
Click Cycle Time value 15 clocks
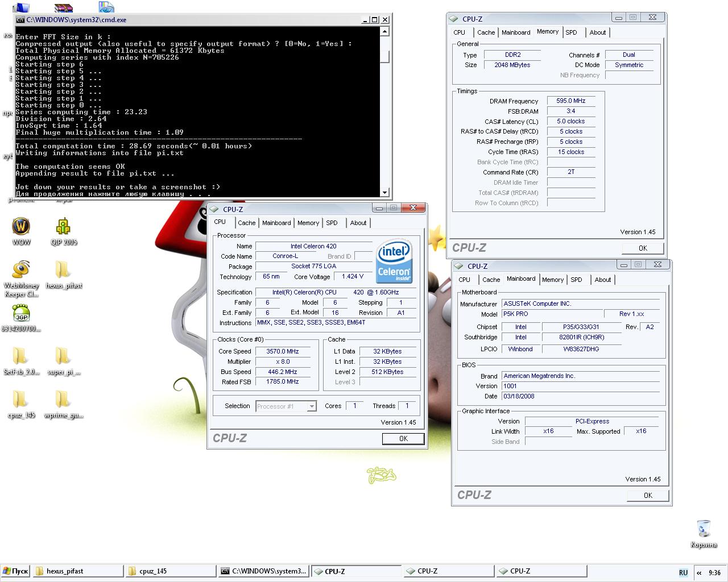point(571,152)
